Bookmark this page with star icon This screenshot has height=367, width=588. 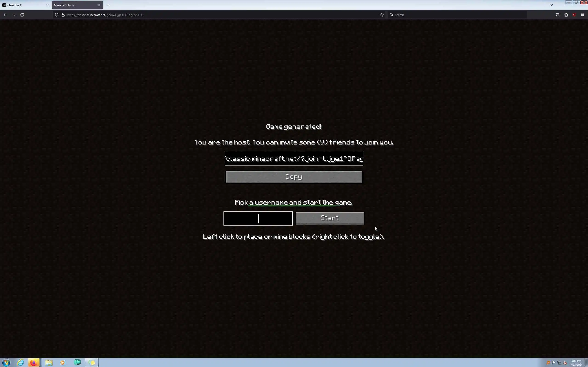(382, 15)
